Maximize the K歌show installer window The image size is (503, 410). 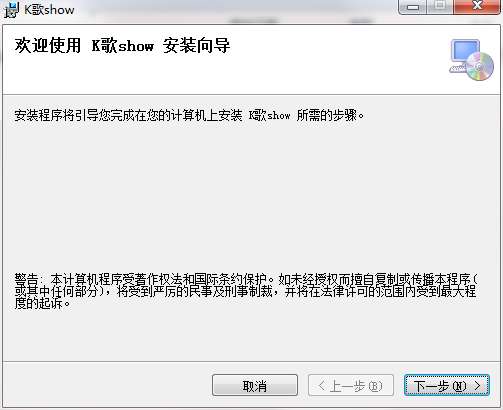[440, 7]
